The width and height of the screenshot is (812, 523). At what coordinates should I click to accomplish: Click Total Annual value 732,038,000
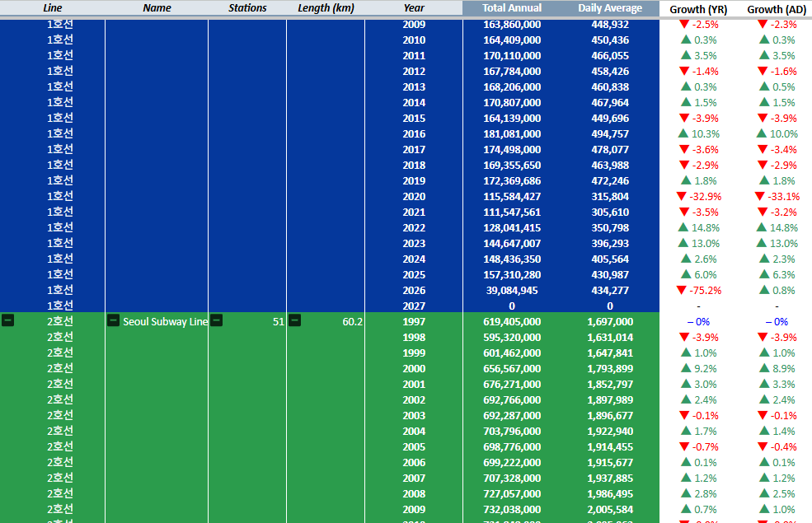tap(512, 510)
